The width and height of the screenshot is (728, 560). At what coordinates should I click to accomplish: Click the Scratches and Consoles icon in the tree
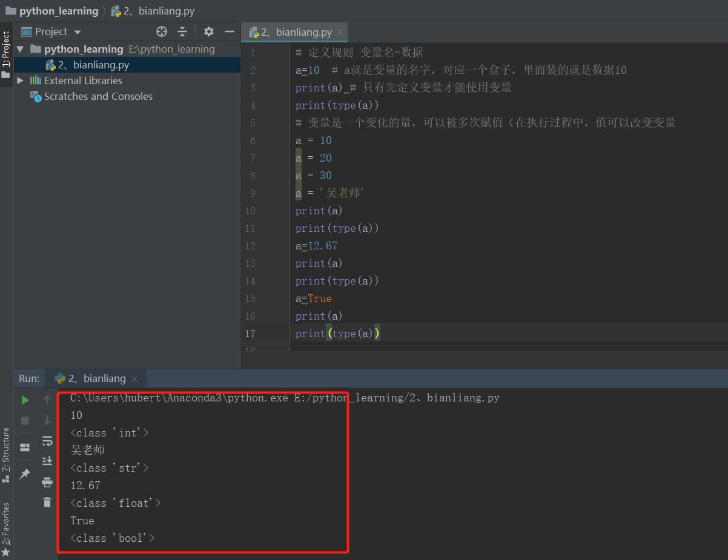click(36, 96)
